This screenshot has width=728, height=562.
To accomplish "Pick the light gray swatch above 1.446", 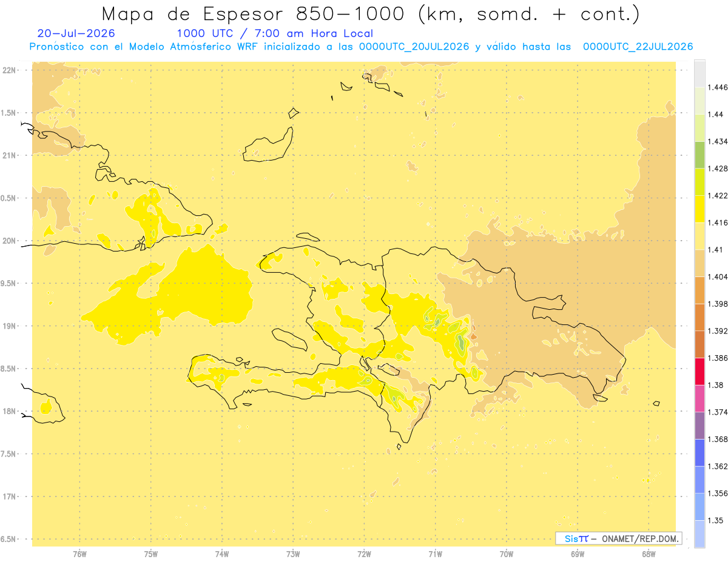I will (x=699, y=73).
